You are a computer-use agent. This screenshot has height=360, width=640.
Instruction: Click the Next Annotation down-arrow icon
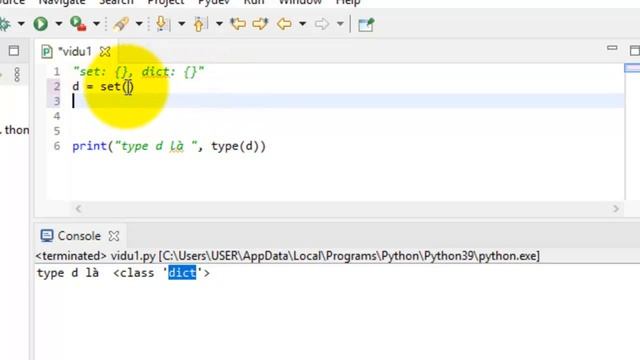[x=162, y=24]
